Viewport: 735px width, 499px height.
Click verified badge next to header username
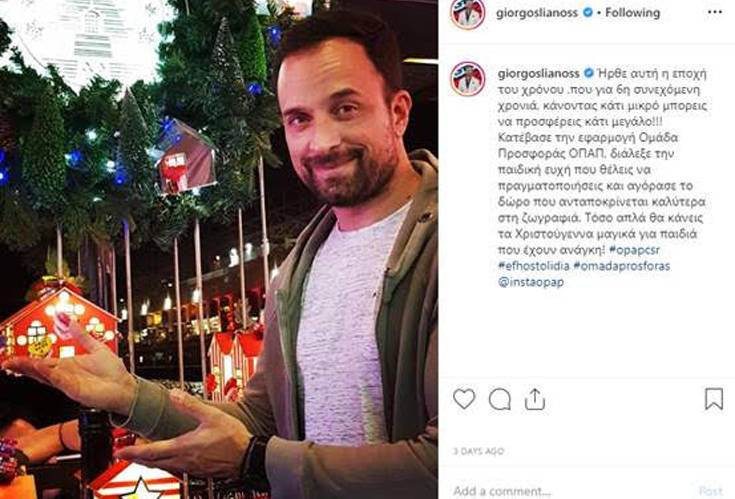point(587,13)
